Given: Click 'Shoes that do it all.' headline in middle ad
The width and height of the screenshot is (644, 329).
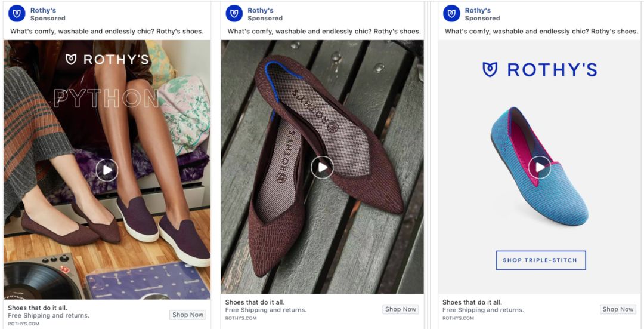Looking at the screenshot, I should [255, 302].
